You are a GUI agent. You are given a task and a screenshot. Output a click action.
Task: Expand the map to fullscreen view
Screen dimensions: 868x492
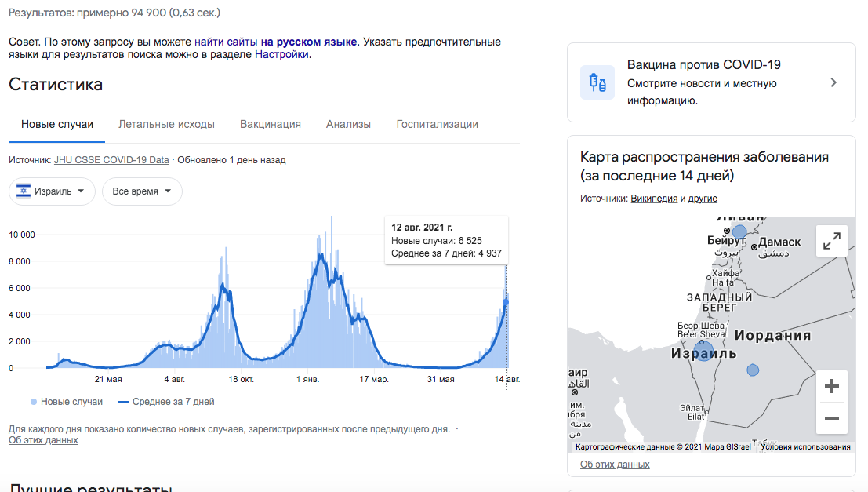[x=831, y=241]
